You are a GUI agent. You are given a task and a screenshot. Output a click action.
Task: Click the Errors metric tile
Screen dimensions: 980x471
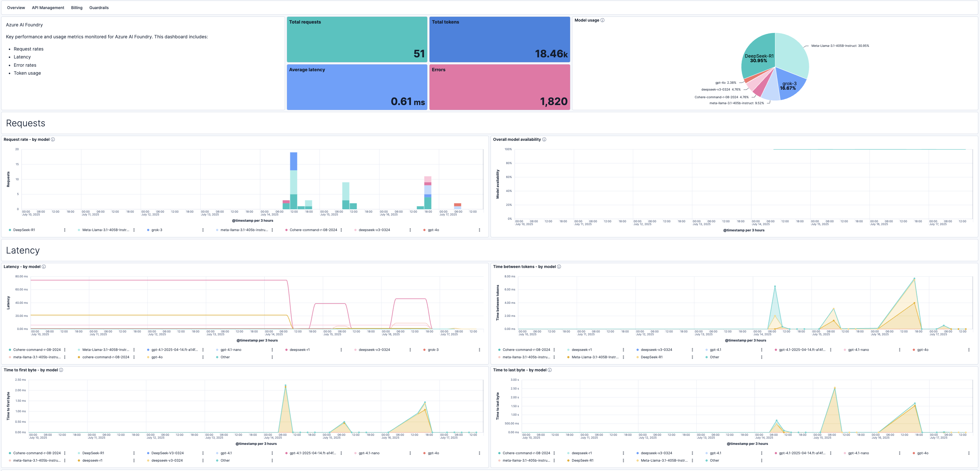(x=499, y=87)
